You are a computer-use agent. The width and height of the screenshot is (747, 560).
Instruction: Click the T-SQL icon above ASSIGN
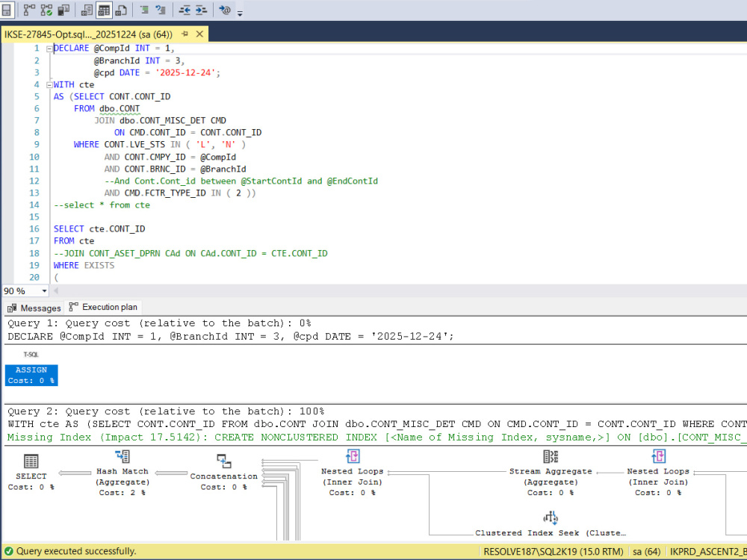pyautogui.click(x=31, y=354)
